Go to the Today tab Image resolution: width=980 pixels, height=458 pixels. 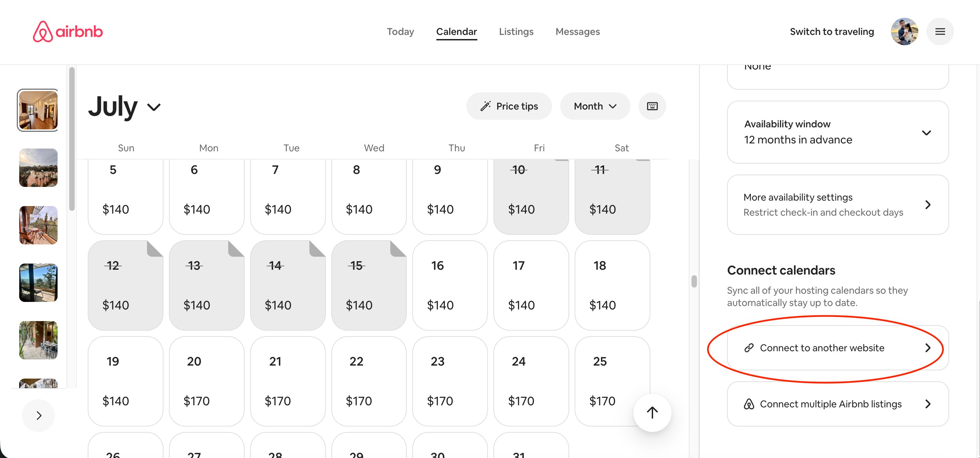(400, 31)
